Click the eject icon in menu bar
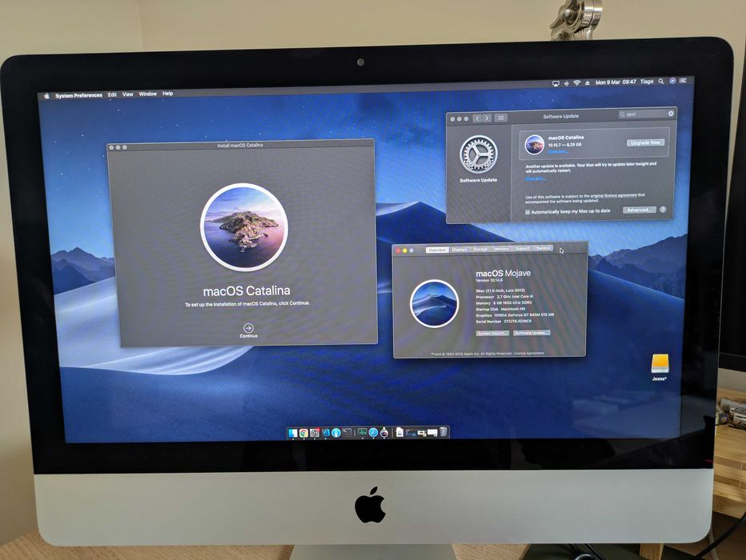The height and width of the screenshot is (560, 746). coord(587,82)
